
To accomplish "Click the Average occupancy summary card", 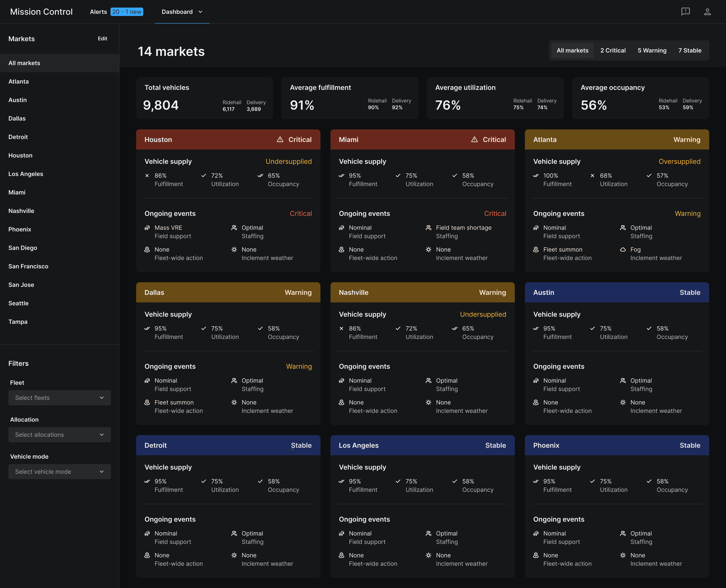I will click(x=640, y=98).
